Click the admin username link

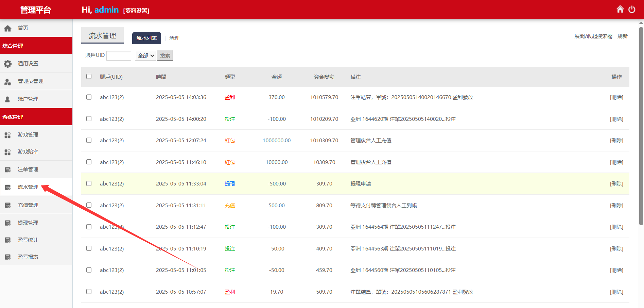tap(107, 10)
